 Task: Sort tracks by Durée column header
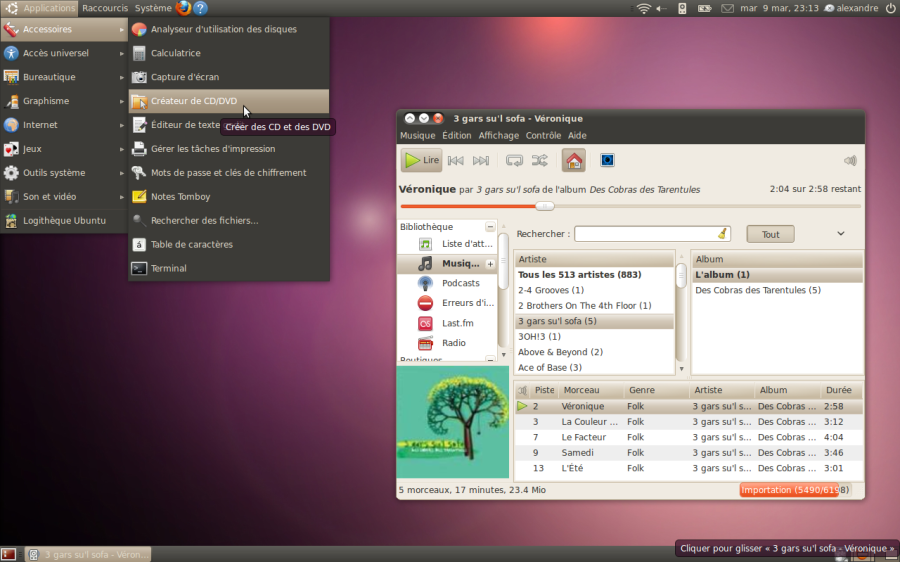(x=839, y=390)
